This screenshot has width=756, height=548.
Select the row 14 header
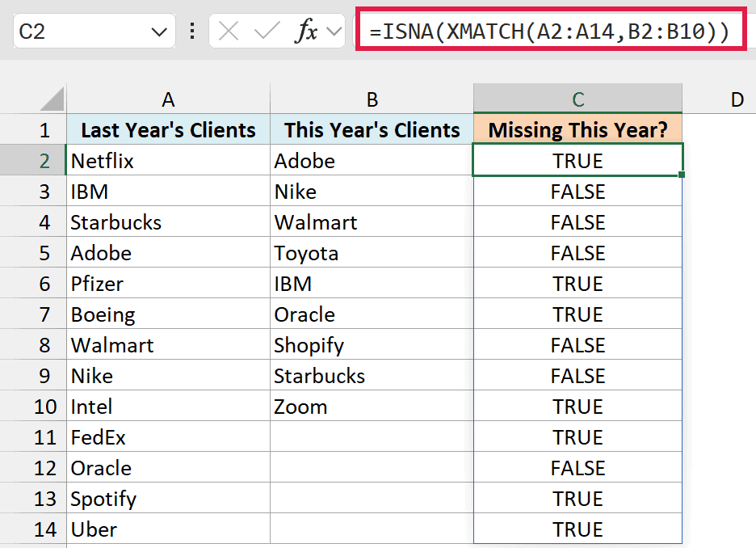[x=33, y=529]
